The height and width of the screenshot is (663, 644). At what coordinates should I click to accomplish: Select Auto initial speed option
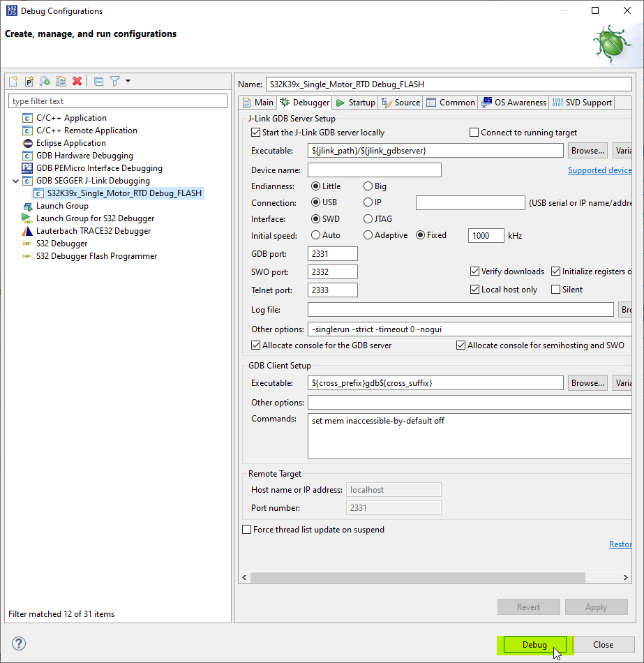(x=315, y=235)
